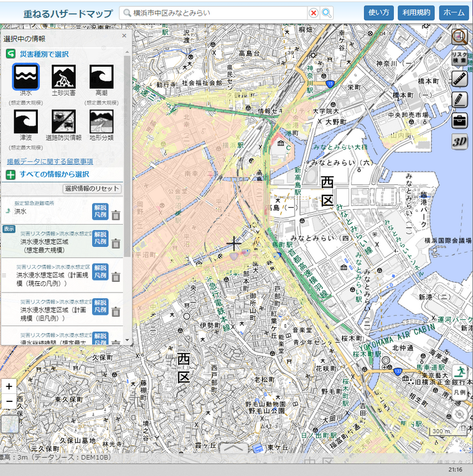Image resolution: width=473 pixels, height=476 pixels.
Task: Click the 重ねるハザードマップ site title
Action: pos(68,13)
